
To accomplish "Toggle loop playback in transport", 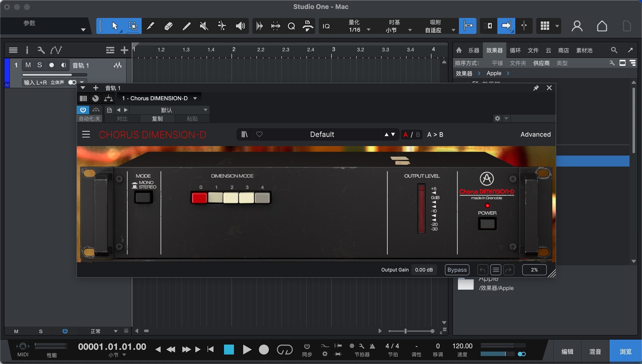I will tap(285, 350).
